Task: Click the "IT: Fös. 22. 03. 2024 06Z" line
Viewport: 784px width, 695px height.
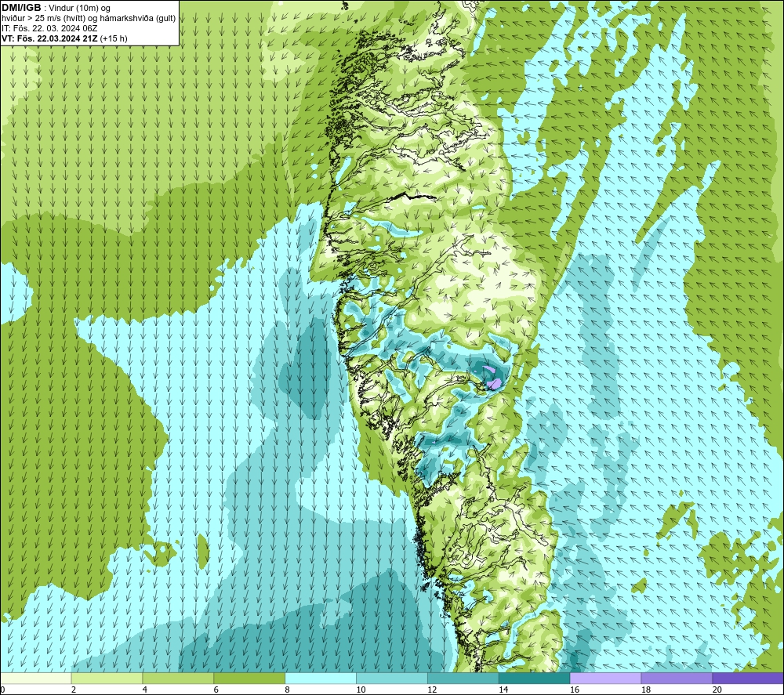Action: coord(49,28)
